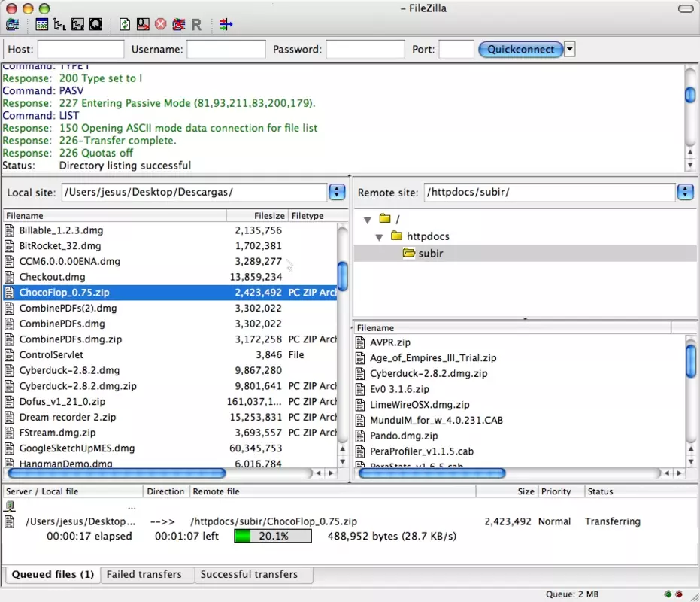700x602 pixels.
Task: Select Billable_1.2.3.dmg in local list
Action: pos(170,230)
